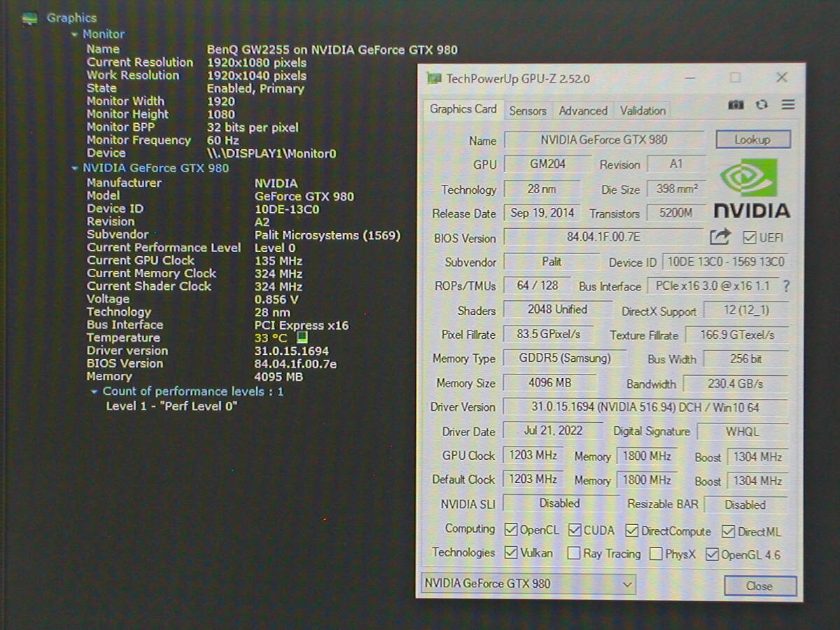
Task: Collapse the Monitor tree section
Action: pyautogui.click(x=74, y=34)
